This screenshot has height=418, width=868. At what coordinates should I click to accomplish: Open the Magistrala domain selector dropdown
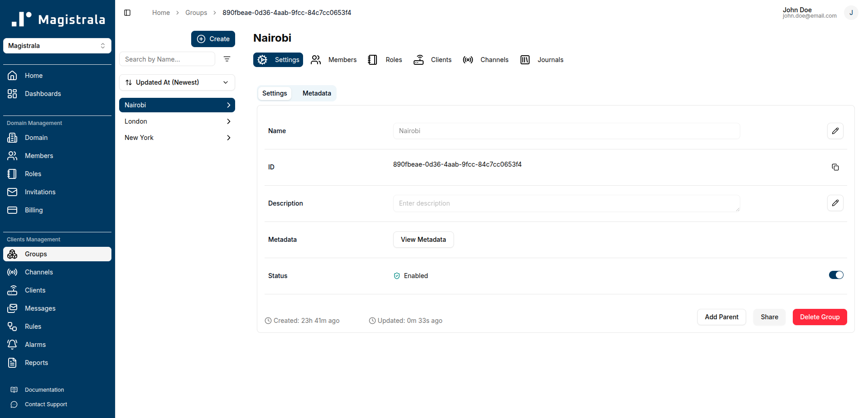tap(57, 46)
